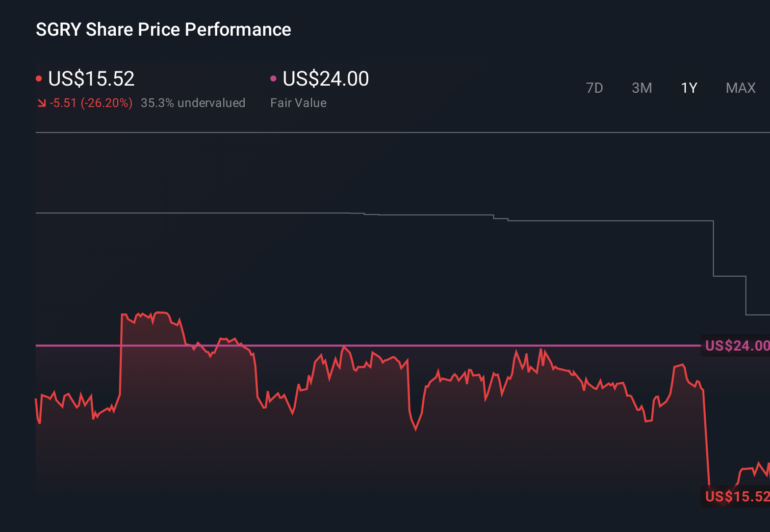Toggle fair value series via US$24.00 legend
Image resolution: width=770 pixels, height=532 pixels.
[x=325, y=78]
